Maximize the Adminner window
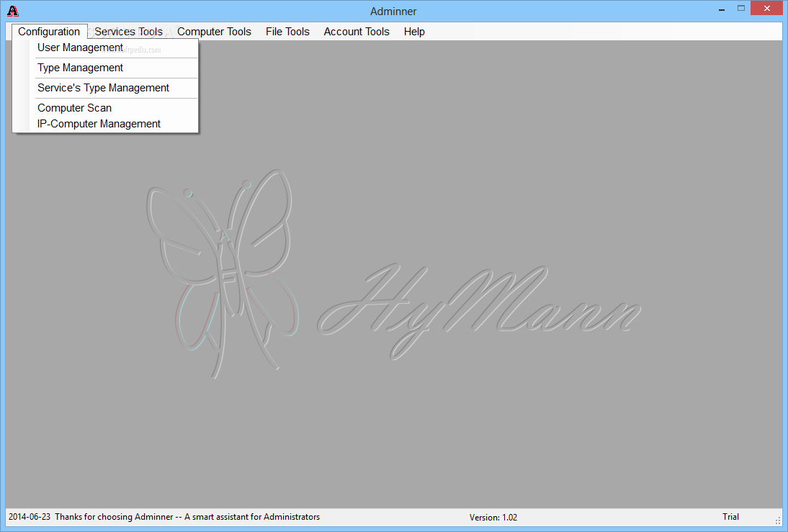Screen dimensions: 788x532 point(740,9)
